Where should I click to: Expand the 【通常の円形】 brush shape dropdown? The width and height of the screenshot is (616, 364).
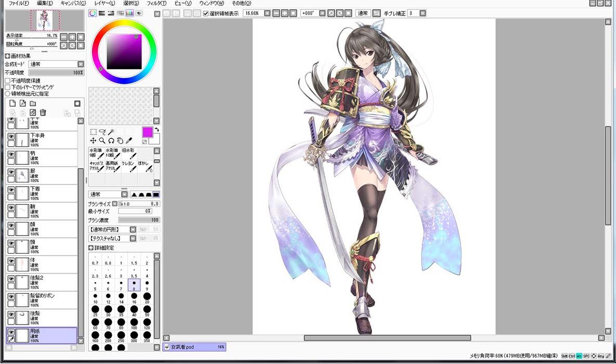point(133,229)
